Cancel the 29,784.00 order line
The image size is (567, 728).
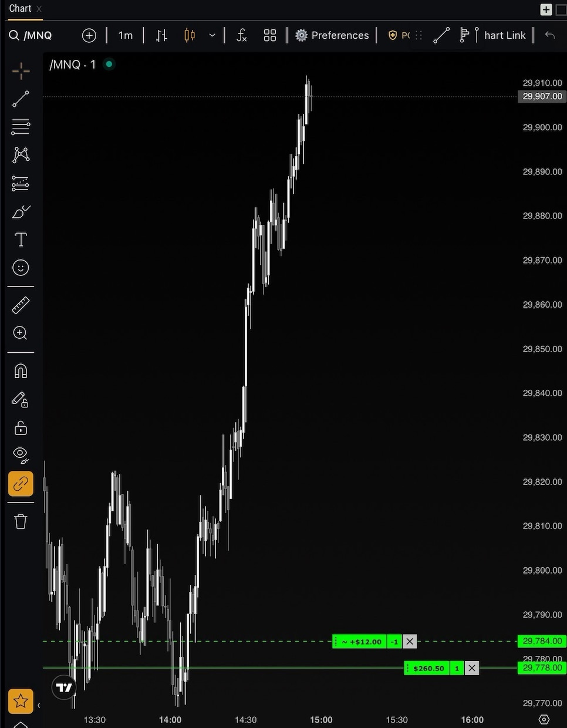pyautogui.click(x=410, y=642)
